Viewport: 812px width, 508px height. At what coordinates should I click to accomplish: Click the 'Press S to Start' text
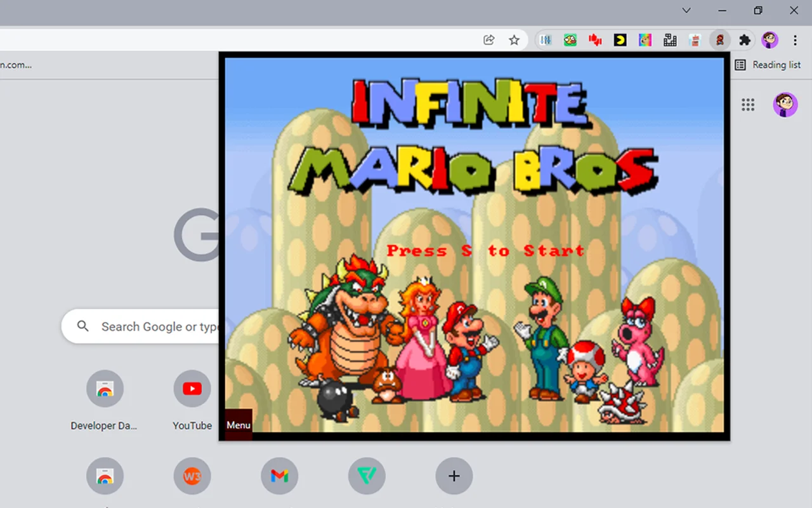pyautogui.click(x=485, y=250)
